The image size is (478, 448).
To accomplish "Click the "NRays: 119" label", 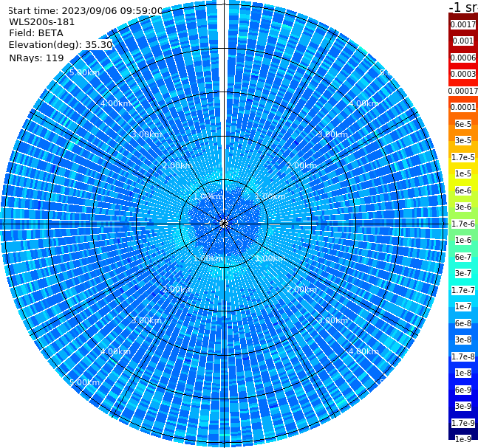I will pos(36,58).
